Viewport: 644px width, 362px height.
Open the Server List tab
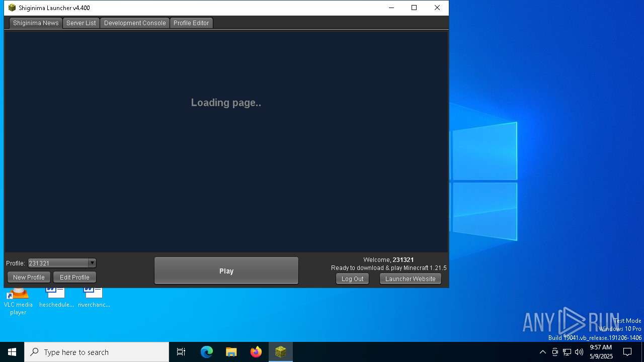pyautogui.click(x=81, y=23)
